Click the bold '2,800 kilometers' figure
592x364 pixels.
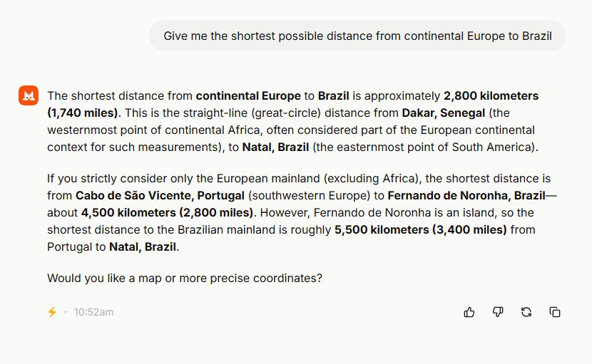point(491,95)
